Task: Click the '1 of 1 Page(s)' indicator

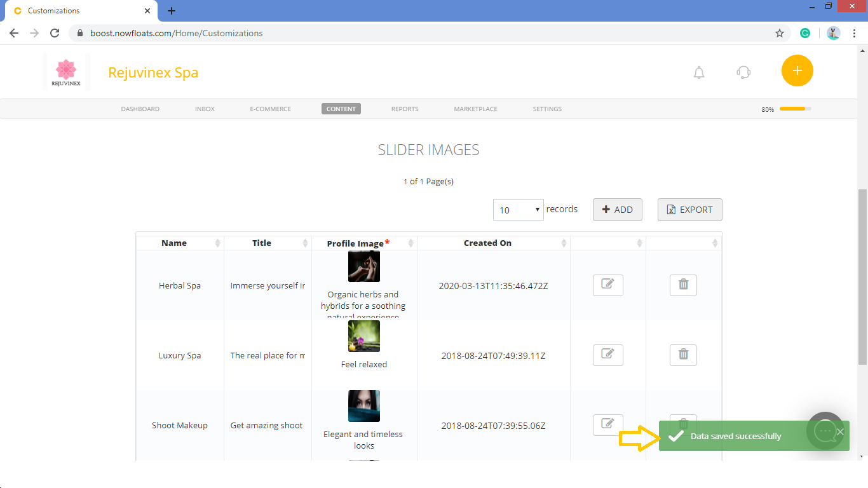Action: point(428,181)
